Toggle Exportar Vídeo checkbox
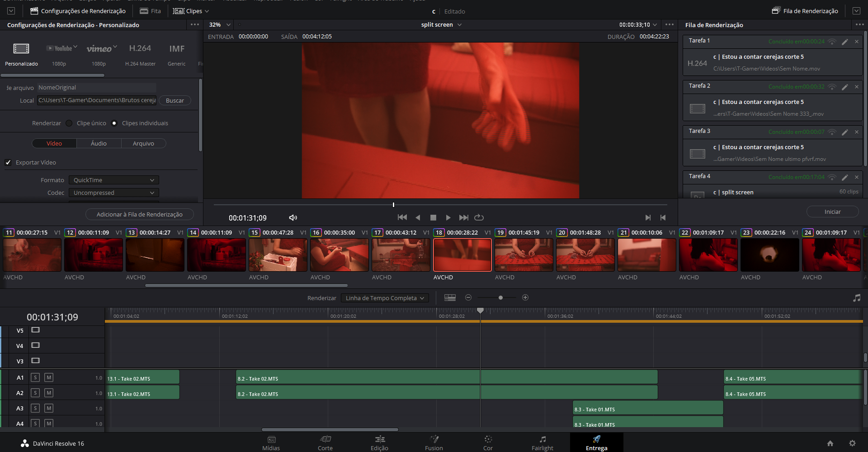 tap(8, 162)
